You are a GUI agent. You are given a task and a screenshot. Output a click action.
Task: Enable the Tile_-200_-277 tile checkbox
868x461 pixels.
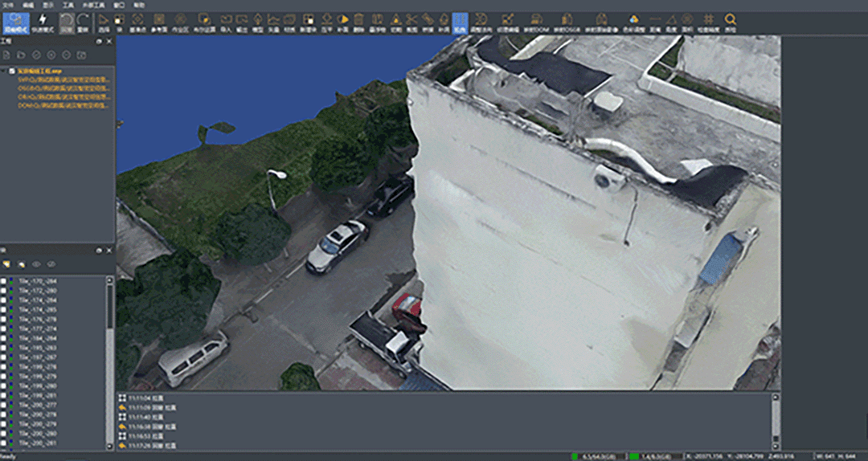(x=4, y=406)
